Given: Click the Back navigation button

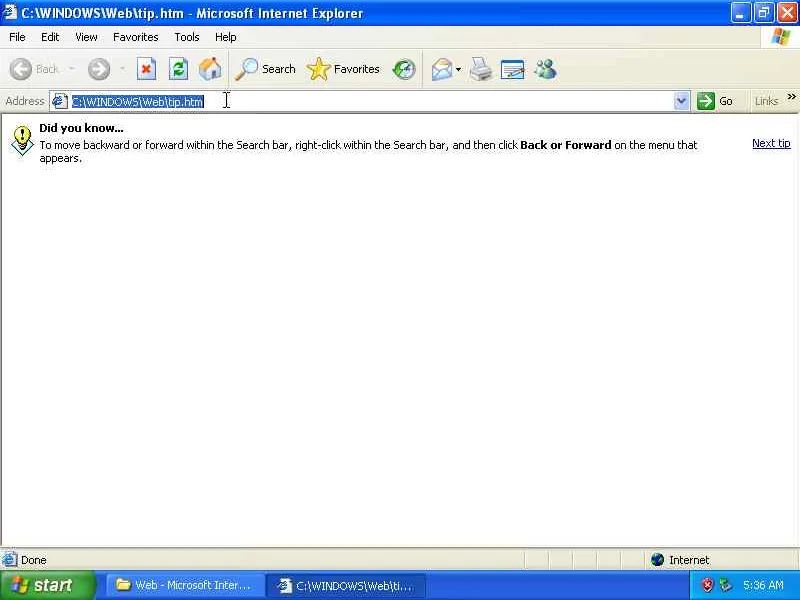Looking at the screenshot, I should pyautogui.click(x=35, y=69).
